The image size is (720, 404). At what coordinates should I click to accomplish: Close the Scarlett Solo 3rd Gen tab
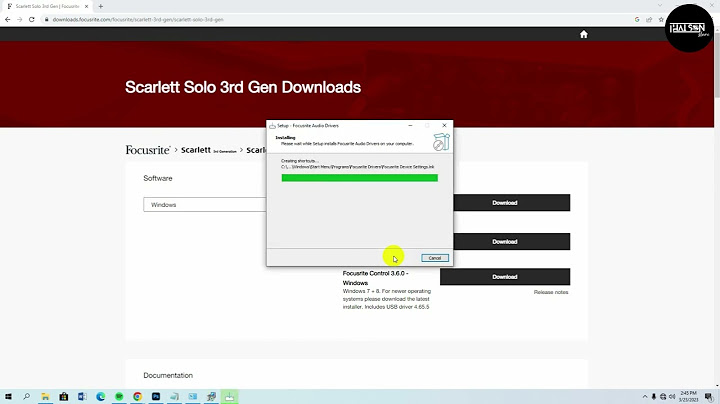(86, 6)
